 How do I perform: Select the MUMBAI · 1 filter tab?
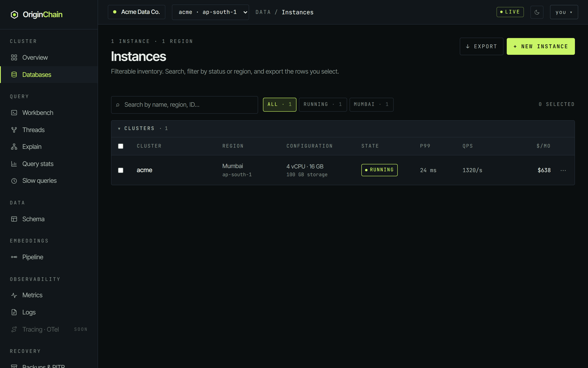click(371, 104)
